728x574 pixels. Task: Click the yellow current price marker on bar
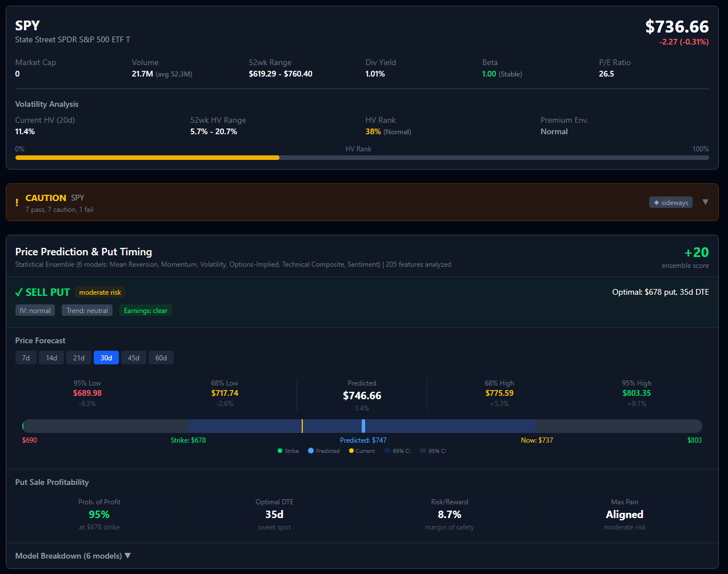[x=302, y=426]
